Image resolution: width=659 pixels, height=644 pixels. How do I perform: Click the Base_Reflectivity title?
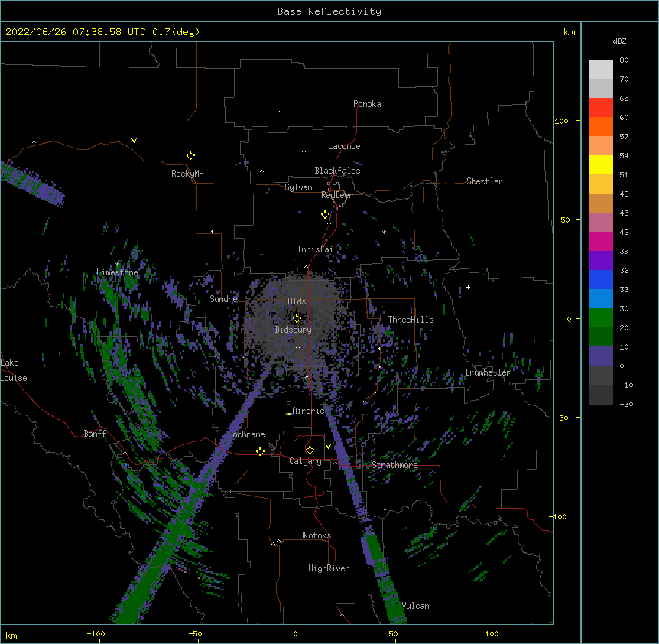[x=329, y=11]
